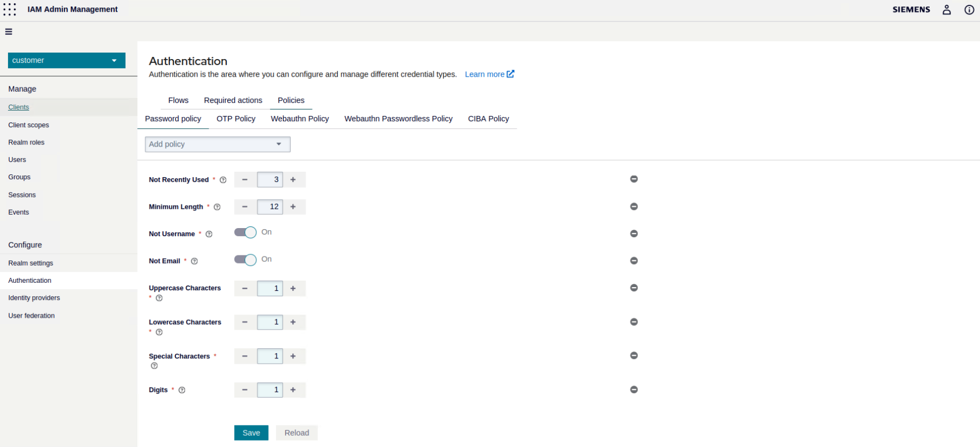Remove the Not Recently Used policy
Viewport: 980px width, 447px height.
click(x=634, y=179)
